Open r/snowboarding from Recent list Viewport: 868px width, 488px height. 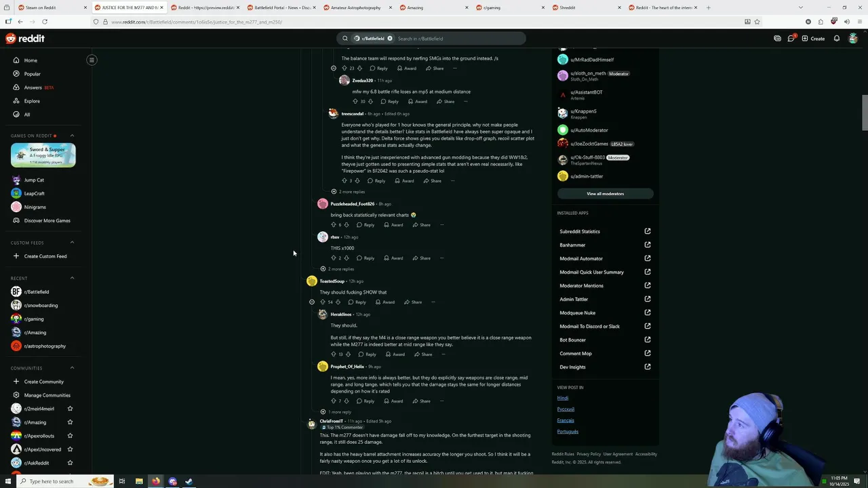point(41,306)
